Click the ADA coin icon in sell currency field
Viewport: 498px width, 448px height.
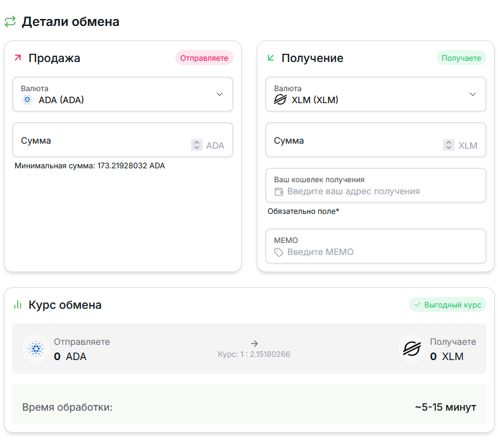click(27, 100)
